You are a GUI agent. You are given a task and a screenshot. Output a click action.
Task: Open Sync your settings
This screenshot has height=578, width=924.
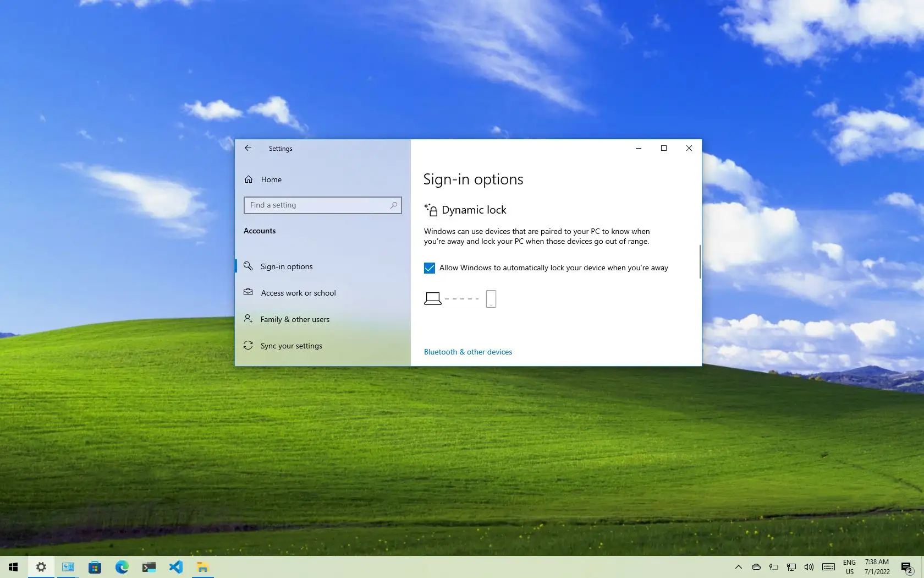coord(322,346)
